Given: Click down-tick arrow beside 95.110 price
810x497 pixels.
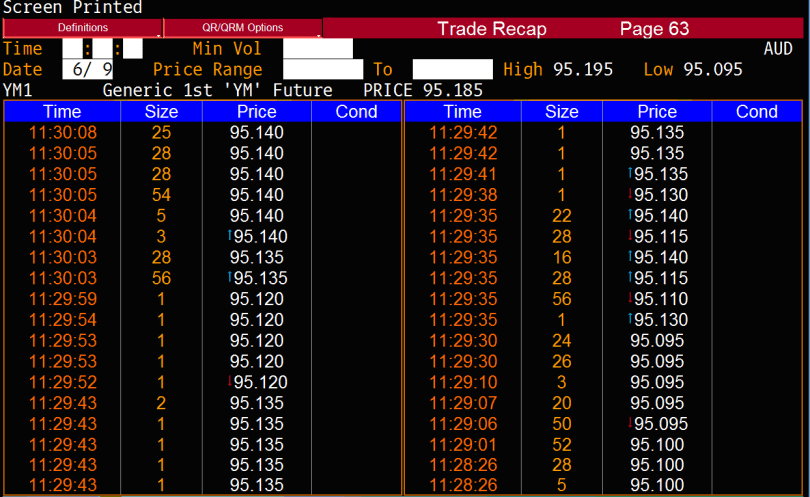Looking at the screenshot, I should (631, 298).
